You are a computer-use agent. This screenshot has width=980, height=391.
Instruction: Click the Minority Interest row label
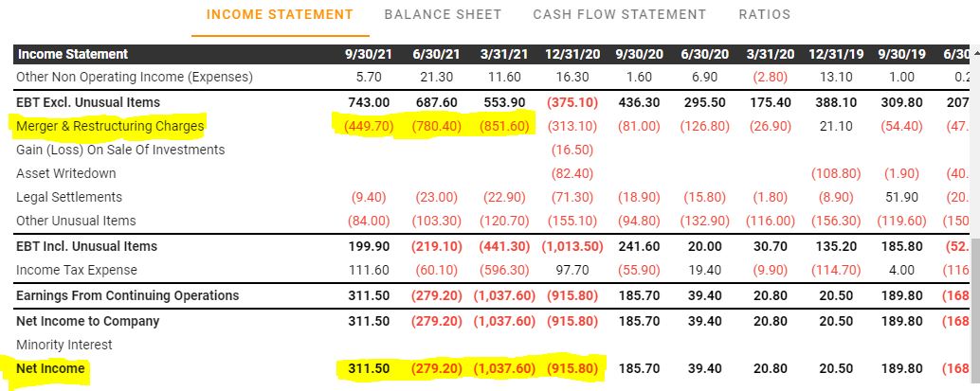(x=64, y=345)
